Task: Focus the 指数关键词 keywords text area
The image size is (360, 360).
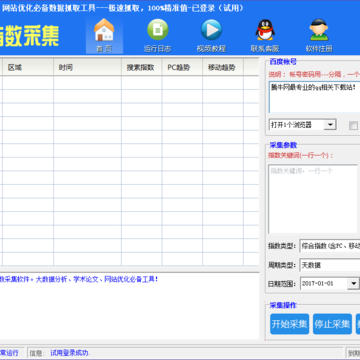Action: [313, 199]
